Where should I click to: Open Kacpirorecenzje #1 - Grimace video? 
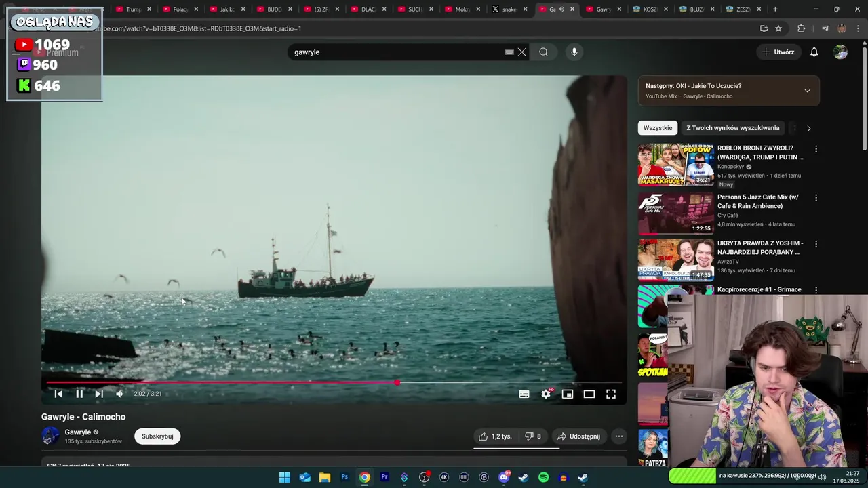[x=759, y=289]
